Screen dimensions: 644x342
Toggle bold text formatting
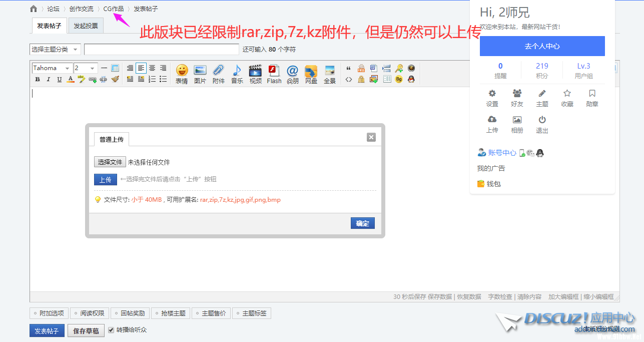click(38, 79)
